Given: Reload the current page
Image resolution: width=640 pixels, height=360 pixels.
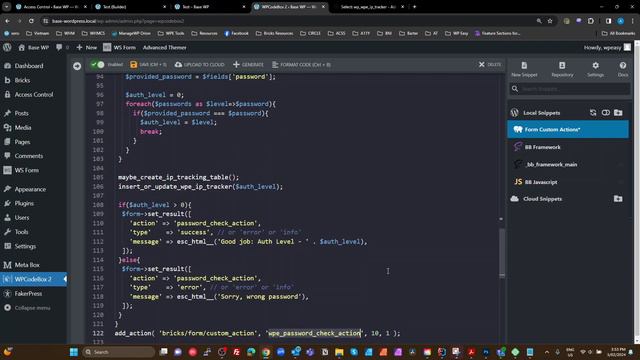Looking at the screenshot, I should pos(31,21).
